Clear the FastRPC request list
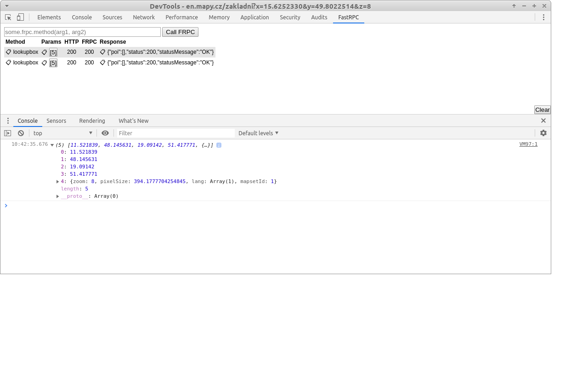 (542, 109)
